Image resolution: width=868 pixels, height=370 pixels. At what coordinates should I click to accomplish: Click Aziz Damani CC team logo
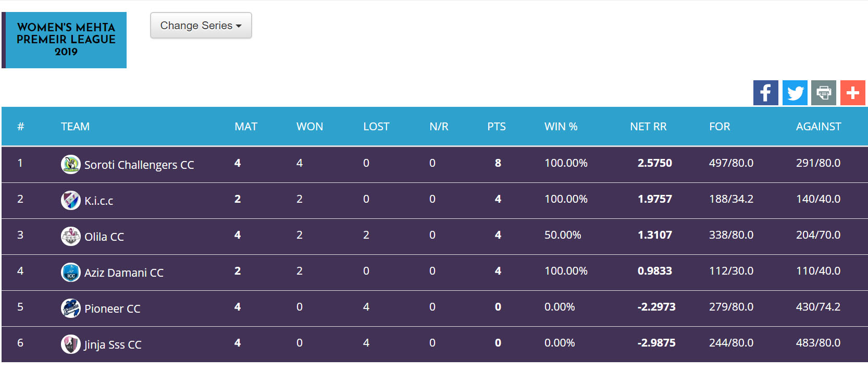[70, 273]
